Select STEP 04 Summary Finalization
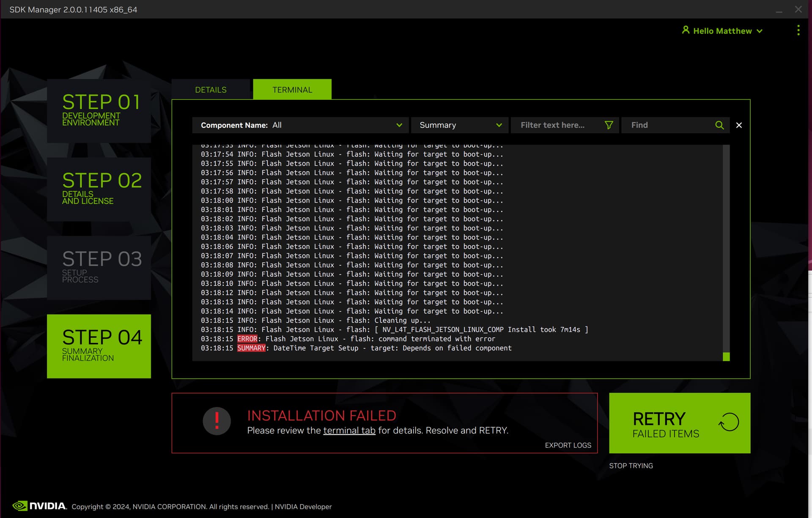Image resolution: width=812 pixels, height=518 pixels. click(x=99, y=346)
